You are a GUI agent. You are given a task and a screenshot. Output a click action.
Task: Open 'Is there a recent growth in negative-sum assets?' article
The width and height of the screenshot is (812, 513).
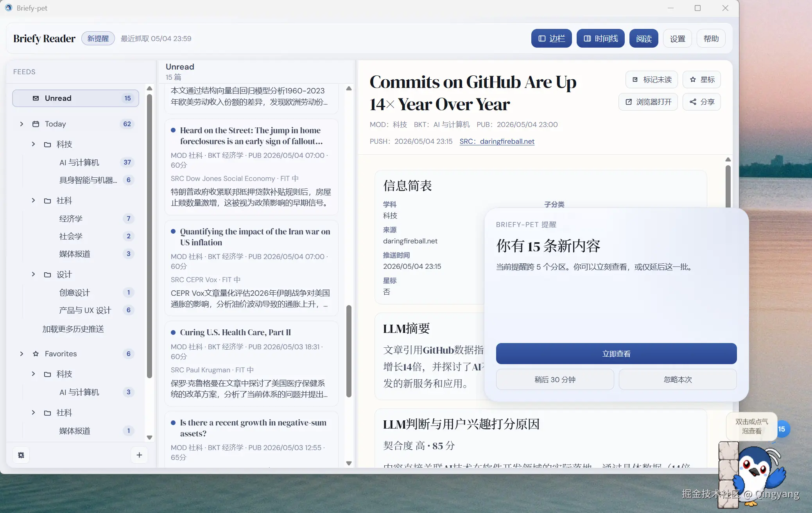(251, 439)
